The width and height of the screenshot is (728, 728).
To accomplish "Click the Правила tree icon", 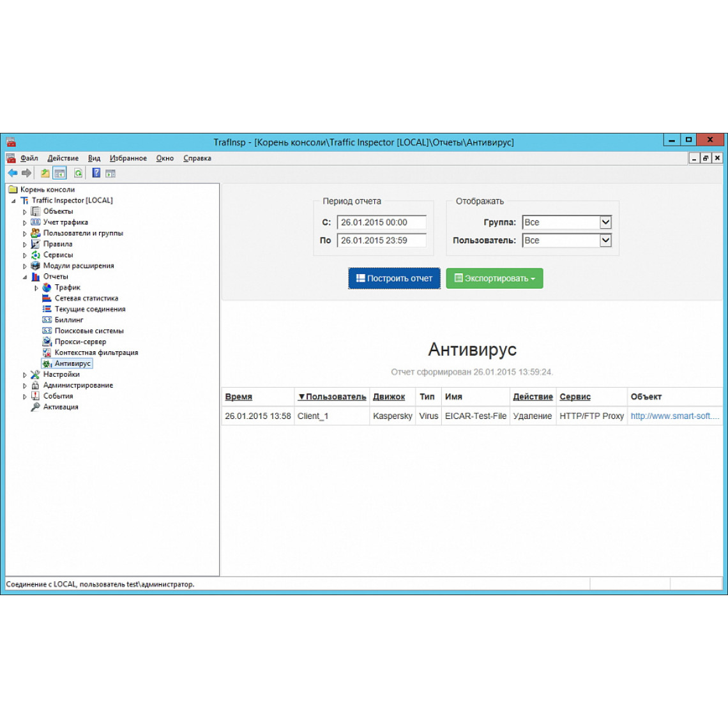I will pos(36,244).
